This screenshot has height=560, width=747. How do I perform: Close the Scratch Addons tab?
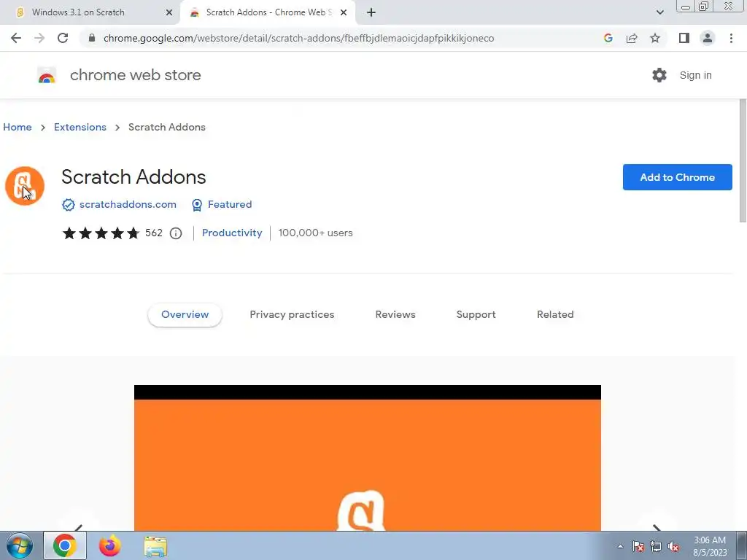(x=344, y=12)
